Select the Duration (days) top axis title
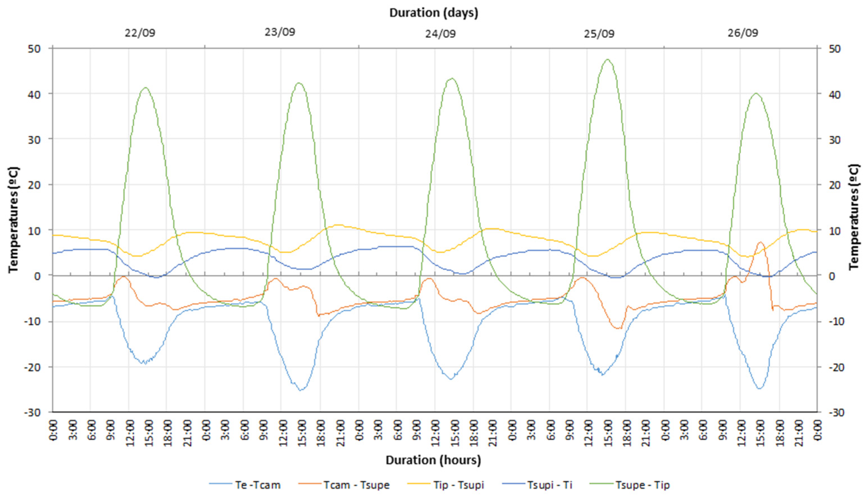 tap(434, 13)
